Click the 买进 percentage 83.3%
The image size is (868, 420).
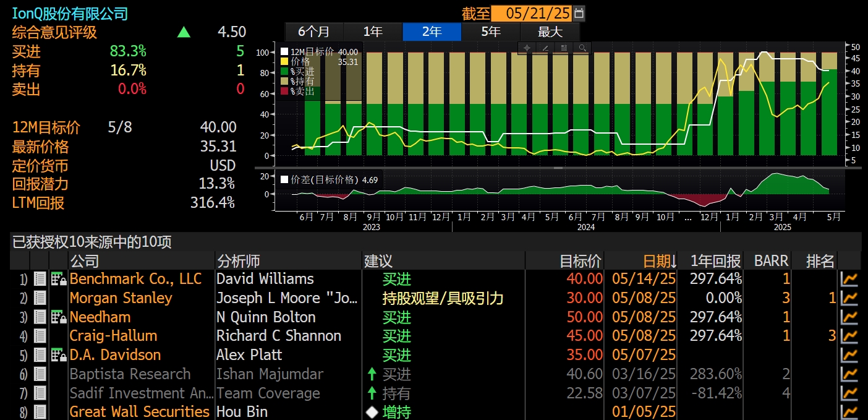(128, 51)
